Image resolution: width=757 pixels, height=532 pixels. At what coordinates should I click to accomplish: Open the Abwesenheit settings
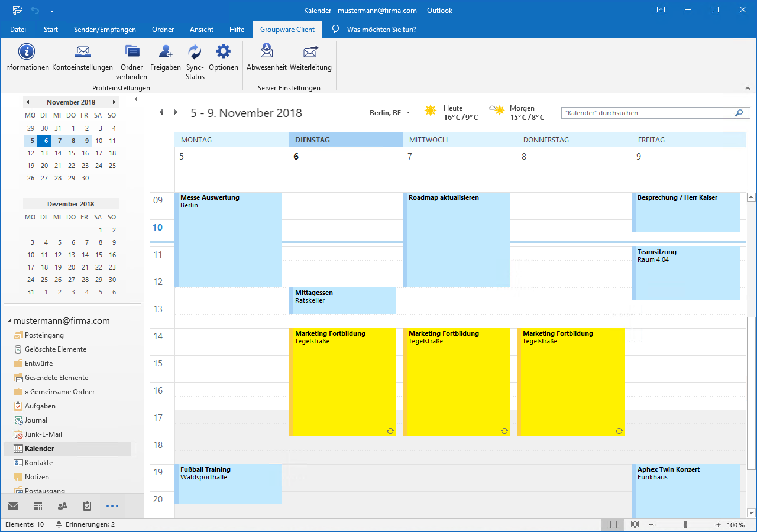click(x=266, y=52)
